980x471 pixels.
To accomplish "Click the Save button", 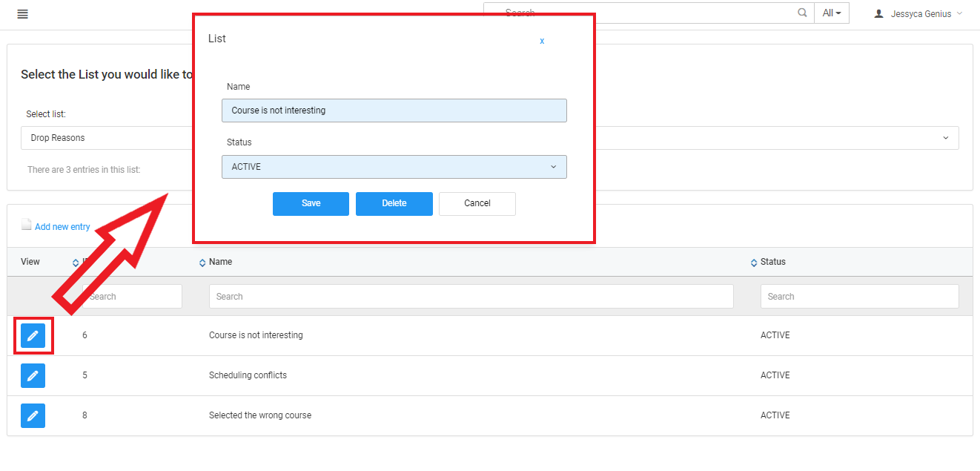I will [311, 204].
